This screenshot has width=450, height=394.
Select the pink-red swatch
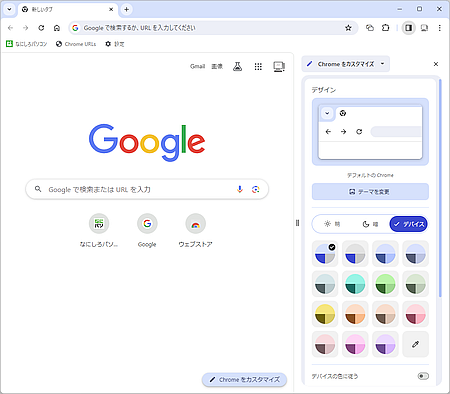415,314
